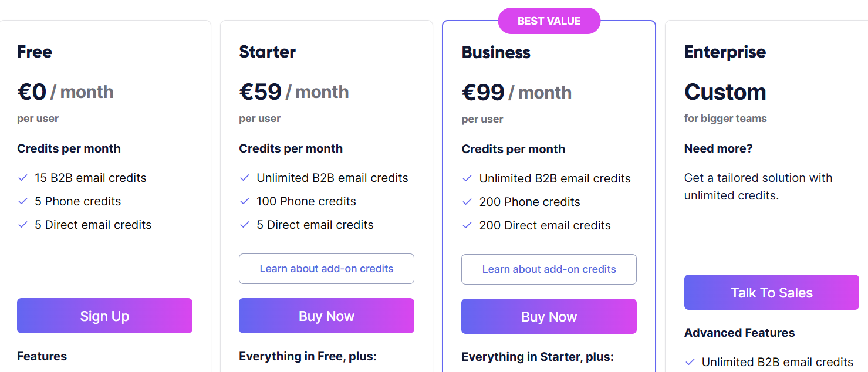
Task: Click Buy Now under the Starter plan
Action: point(326,316)
